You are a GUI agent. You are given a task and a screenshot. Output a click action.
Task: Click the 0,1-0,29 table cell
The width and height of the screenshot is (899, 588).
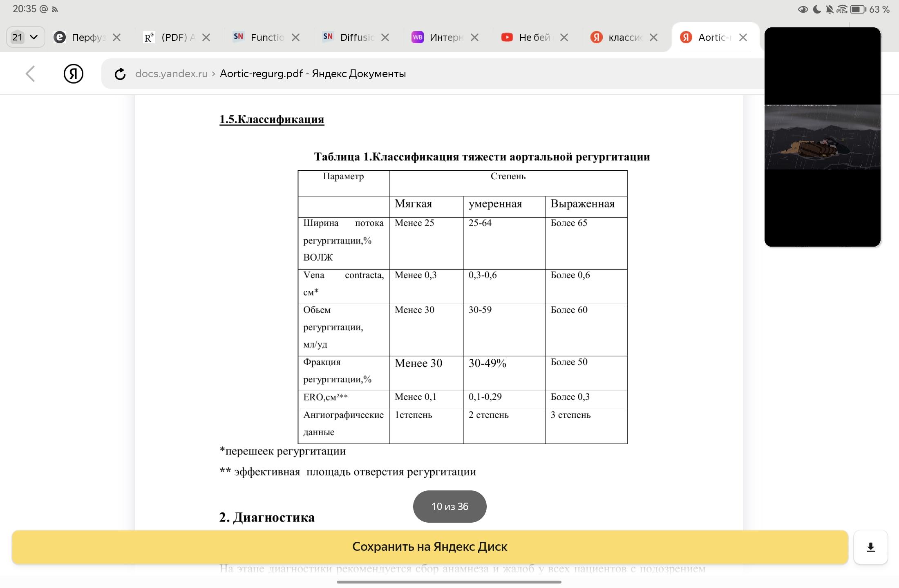(x=504, y=400)
